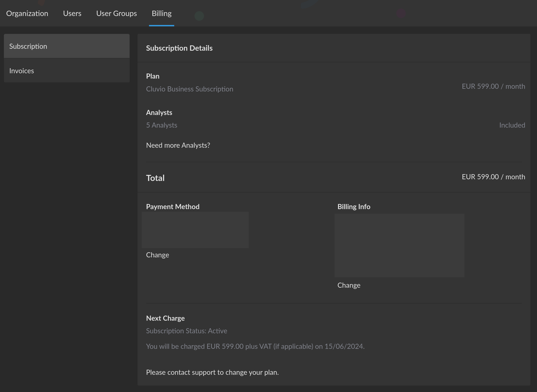The width and height of the screenshot is (537, 392).
Task: Select the Billing tab
Action: tap(162, 13)
